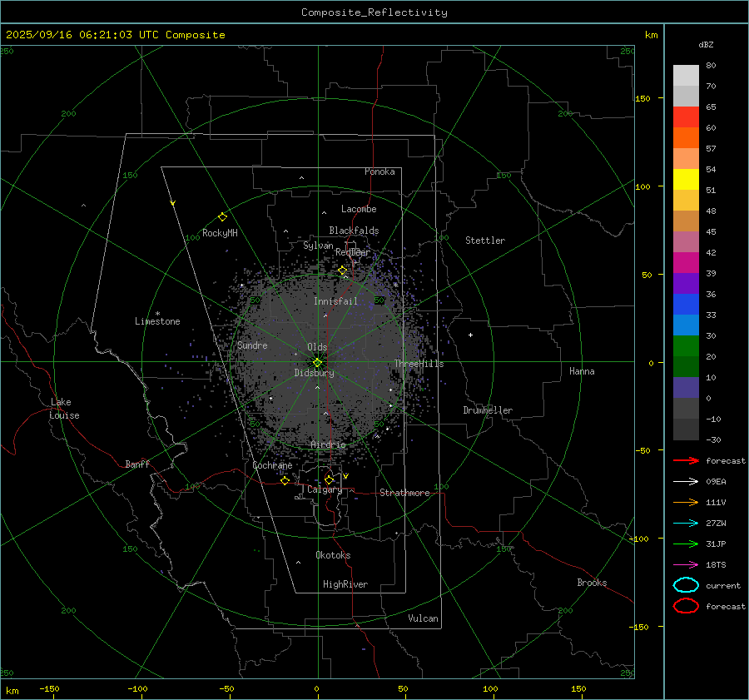Click the white plus marker east of ThreeHills
The image size is (749, 700).
point(470,335)
